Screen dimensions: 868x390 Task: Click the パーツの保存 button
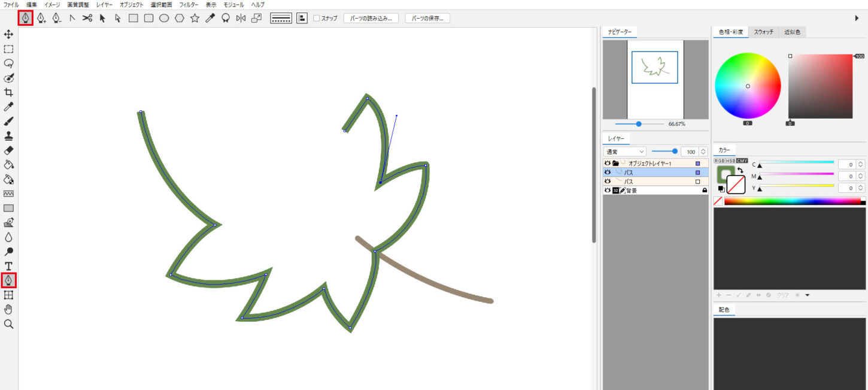pyautogui.click(x=427, y=18)
